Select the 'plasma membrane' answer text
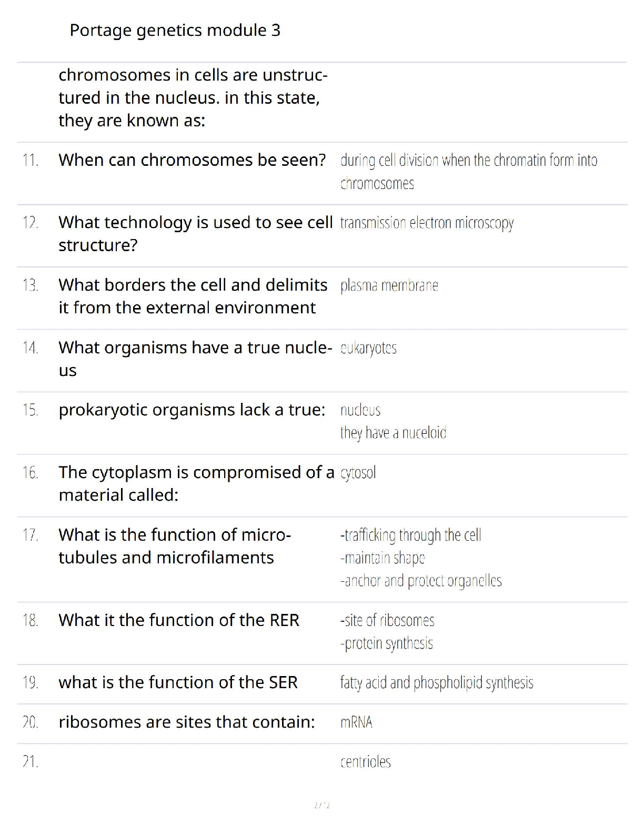 click(389, 285)
